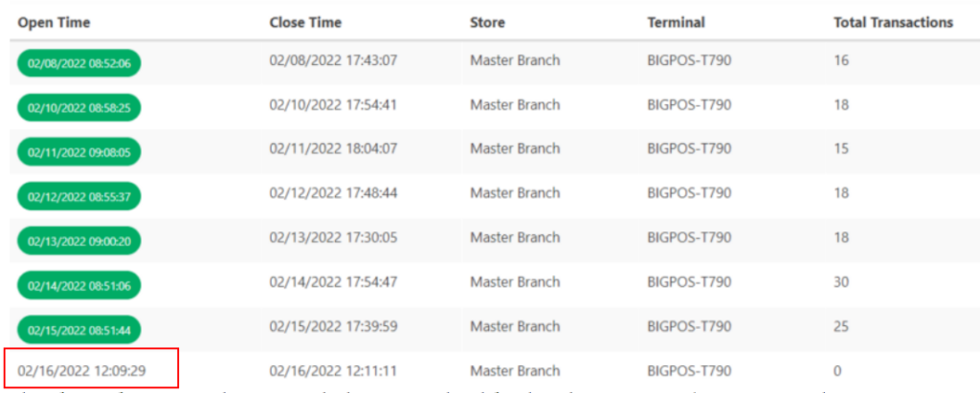This screenshot has height=393, width=980.
Task: Open the 02/10/2022 08:58:25 shift badge
Action: tap(79, 108)
